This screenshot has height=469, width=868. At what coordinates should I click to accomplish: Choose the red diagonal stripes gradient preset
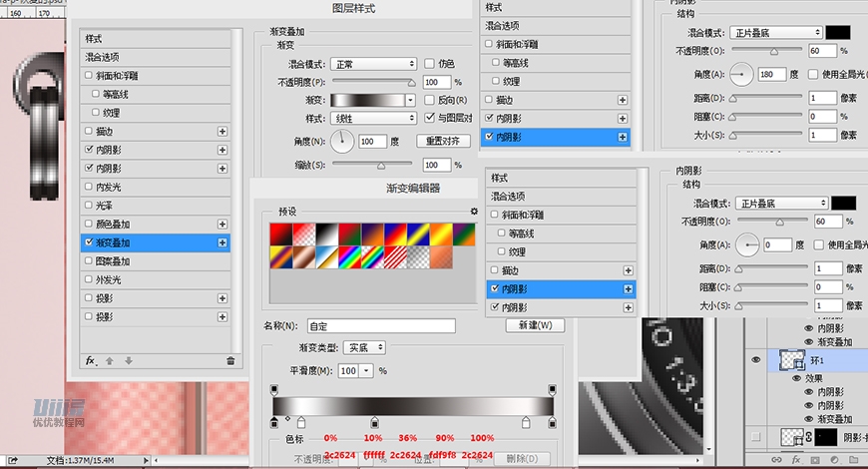pyautogui.click(x=395, y=257)
